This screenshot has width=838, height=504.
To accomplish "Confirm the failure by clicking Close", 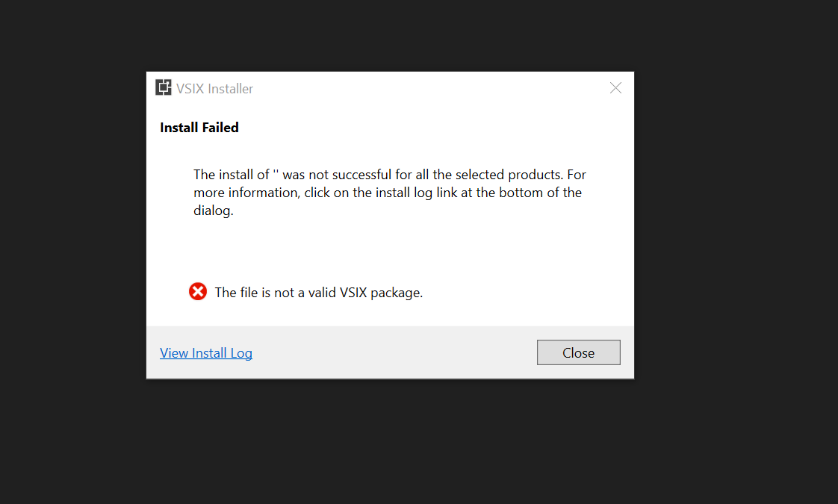I will [578, 352].
